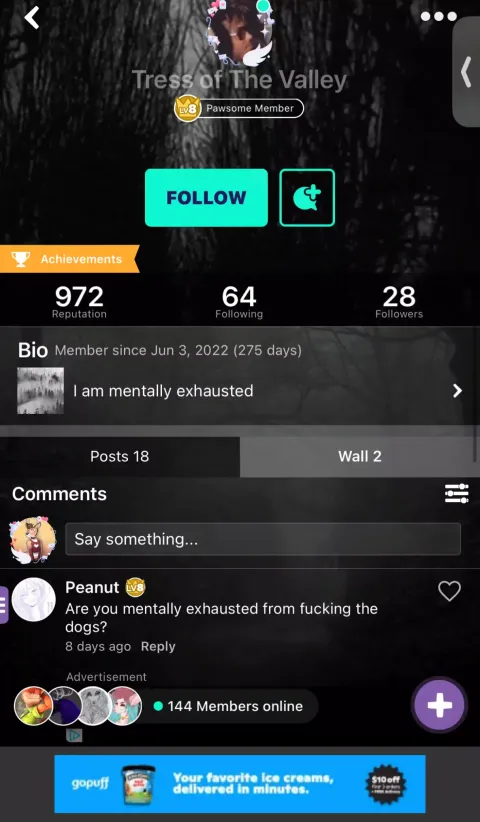View the Following count of 64
The height and width of the screenshot is (822, 480).
(x=239, y=302)
